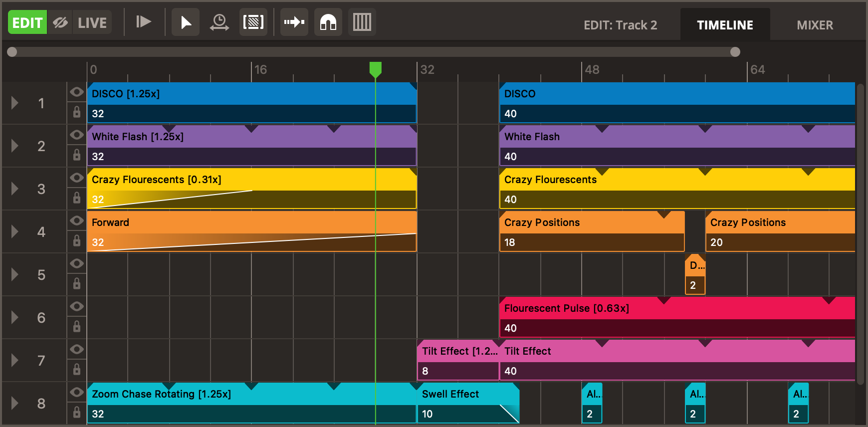Open the EDIT: Track 2 tab
This screenshot has width=868, height=427.
[x=620, y=25]
